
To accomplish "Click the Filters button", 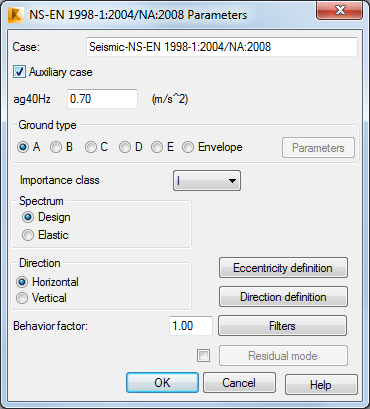I will [x=282, y=326].
